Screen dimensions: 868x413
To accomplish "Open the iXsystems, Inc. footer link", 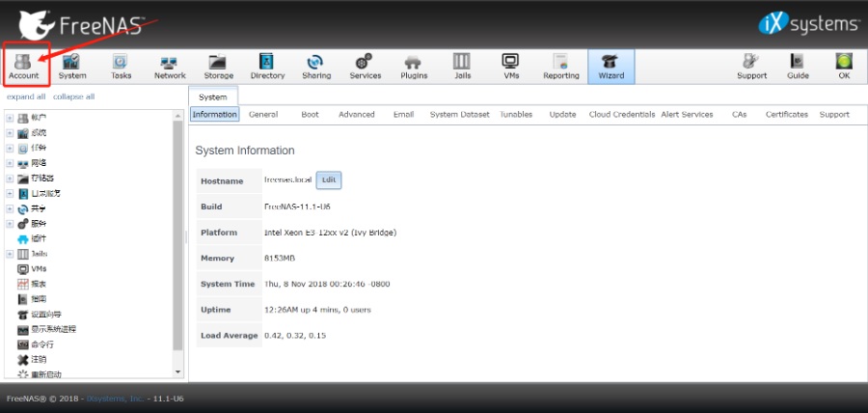I will pyautogui.click(x=116, y=399).
